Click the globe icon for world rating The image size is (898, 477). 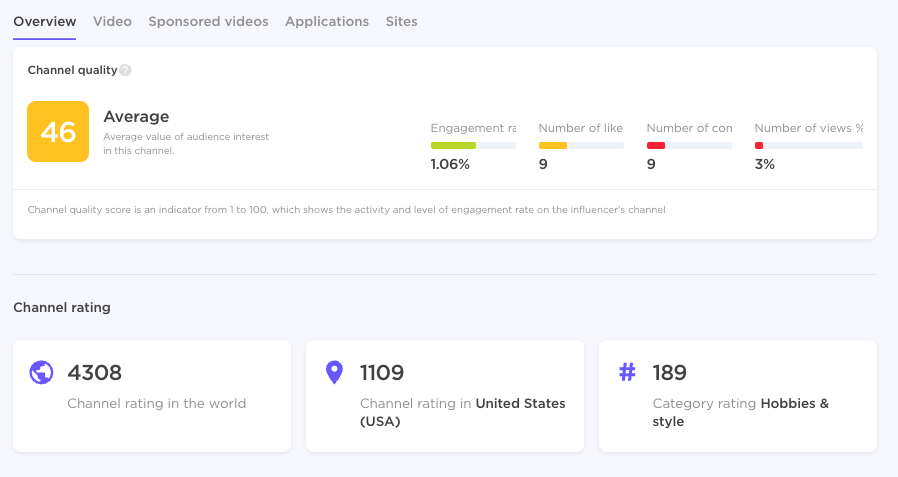tap(41, 373)
